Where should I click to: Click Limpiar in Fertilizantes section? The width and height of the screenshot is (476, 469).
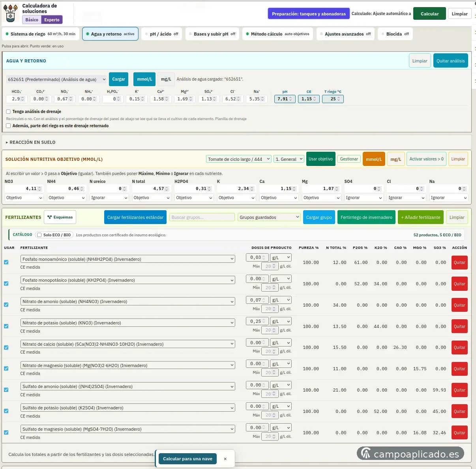[x=457, y=217]
